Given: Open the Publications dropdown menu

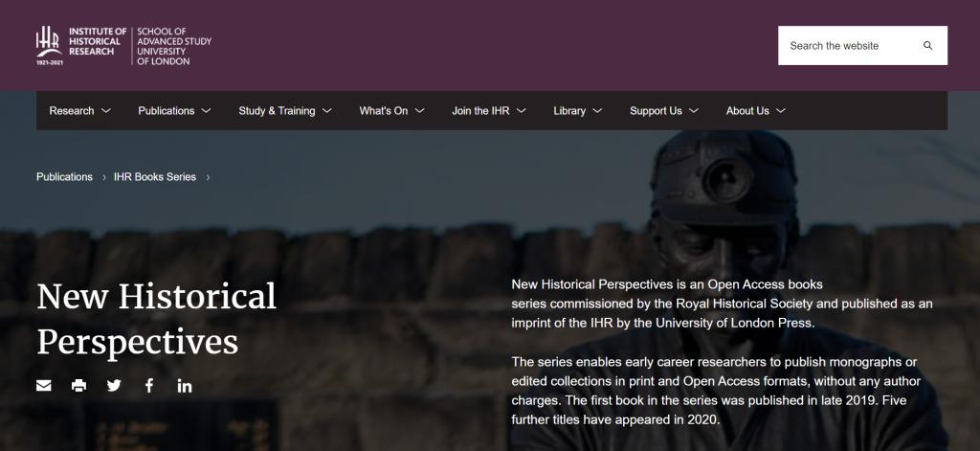Looking at the screenshot, I should (175, 111).
